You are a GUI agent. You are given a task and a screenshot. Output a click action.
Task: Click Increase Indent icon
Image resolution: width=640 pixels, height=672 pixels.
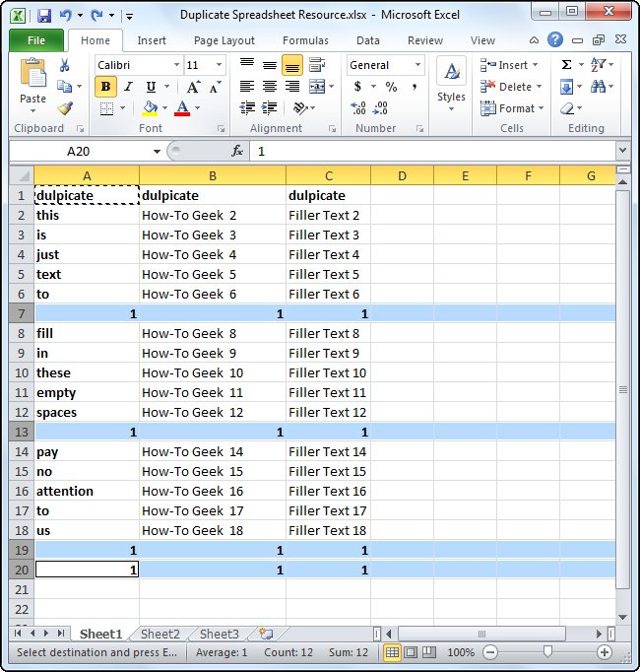[x=270, y=108]
